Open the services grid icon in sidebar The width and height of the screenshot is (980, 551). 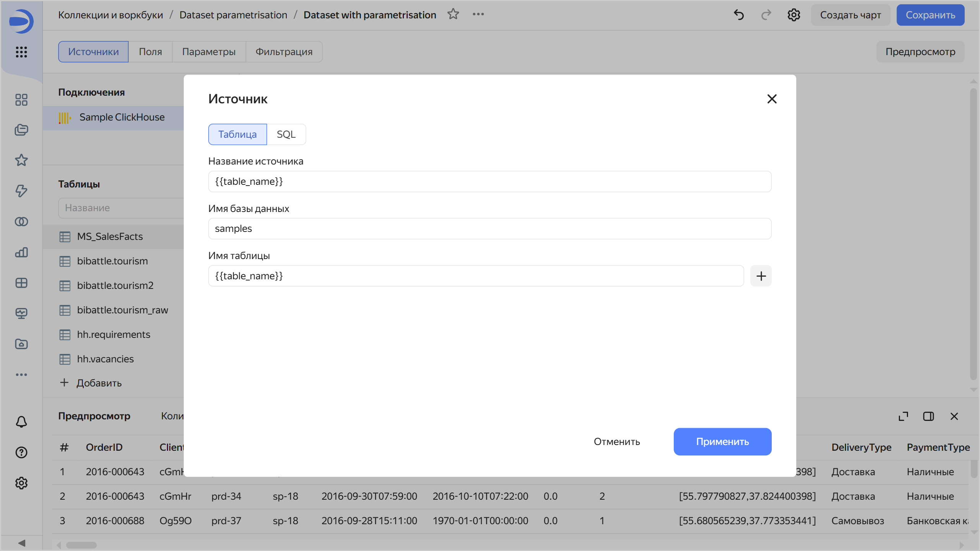(21, 52)
